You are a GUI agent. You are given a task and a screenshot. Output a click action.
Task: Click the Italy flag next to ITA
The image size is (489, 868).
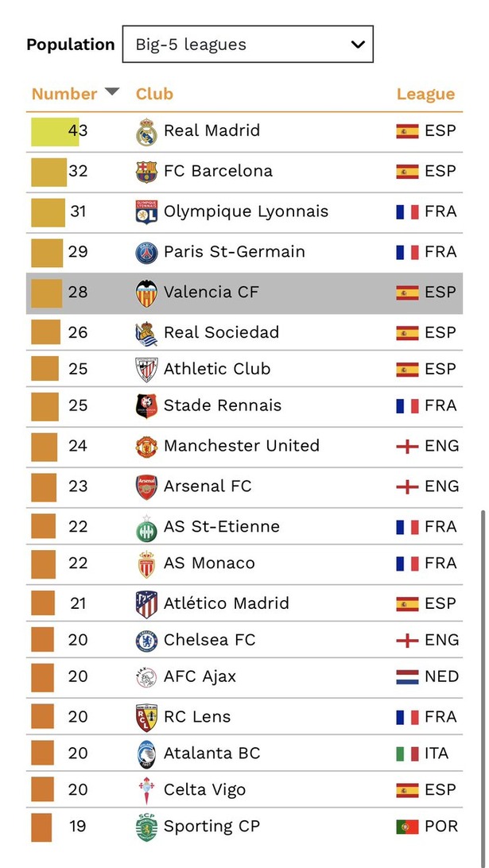click(407, 754)
